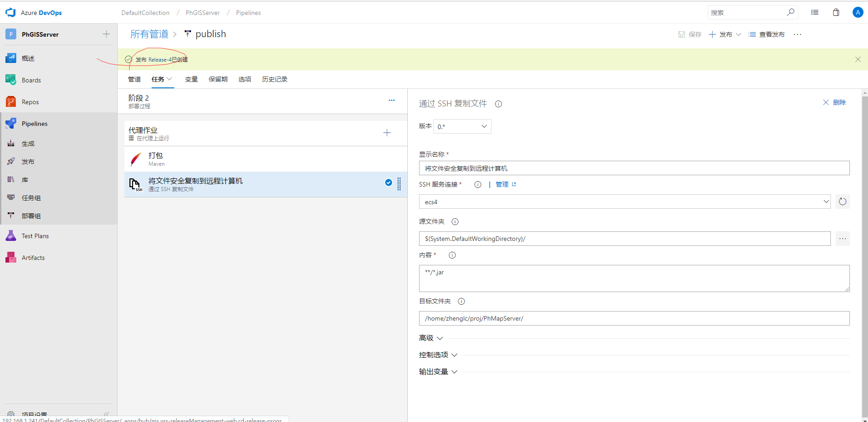Viewport: 868px width, 422px height.
Task: Browse source folder with ellipsis button
Action: click(842, 239)
